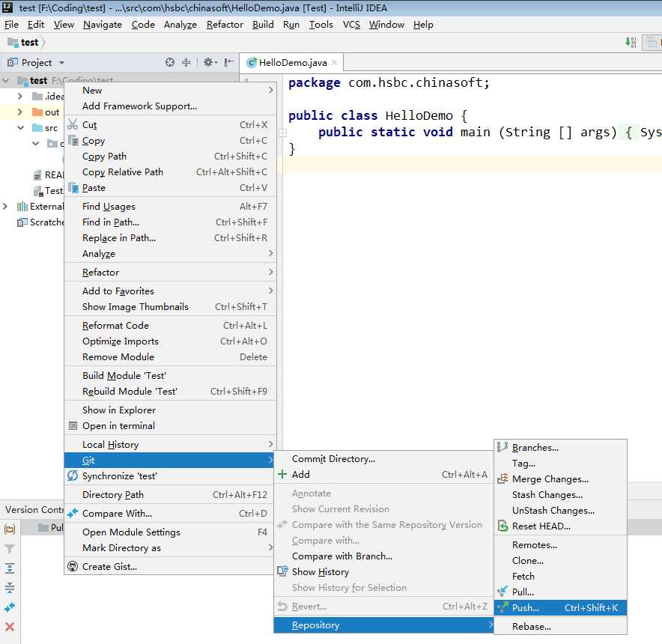Click the Push arrow icon
The image size is (662, 644).
tap(502, 607)
